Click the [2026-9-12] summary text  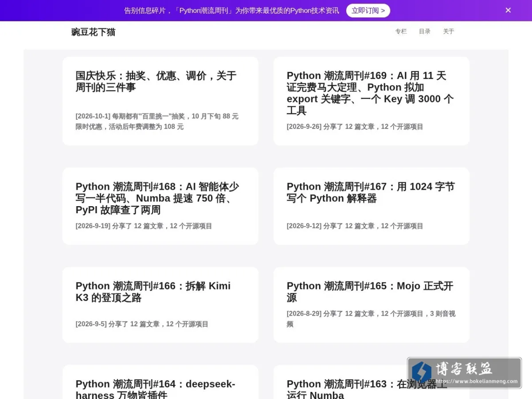click(355, 226)
